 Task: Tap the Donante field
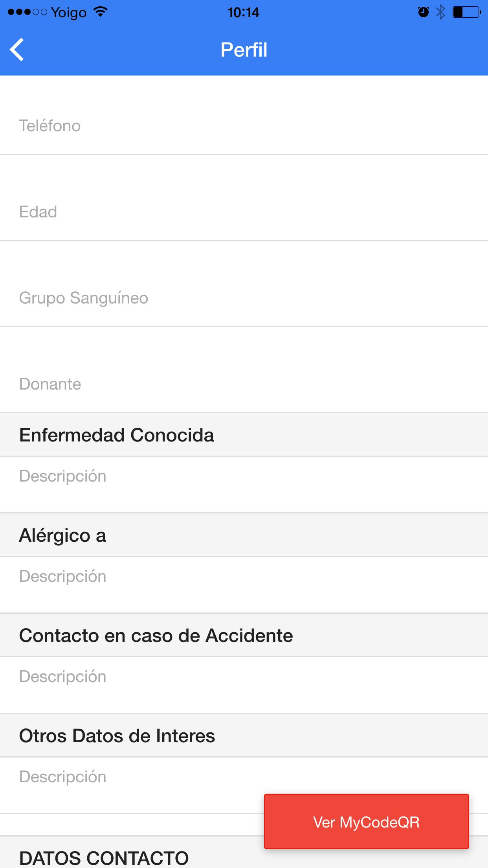tap(244, 384)
